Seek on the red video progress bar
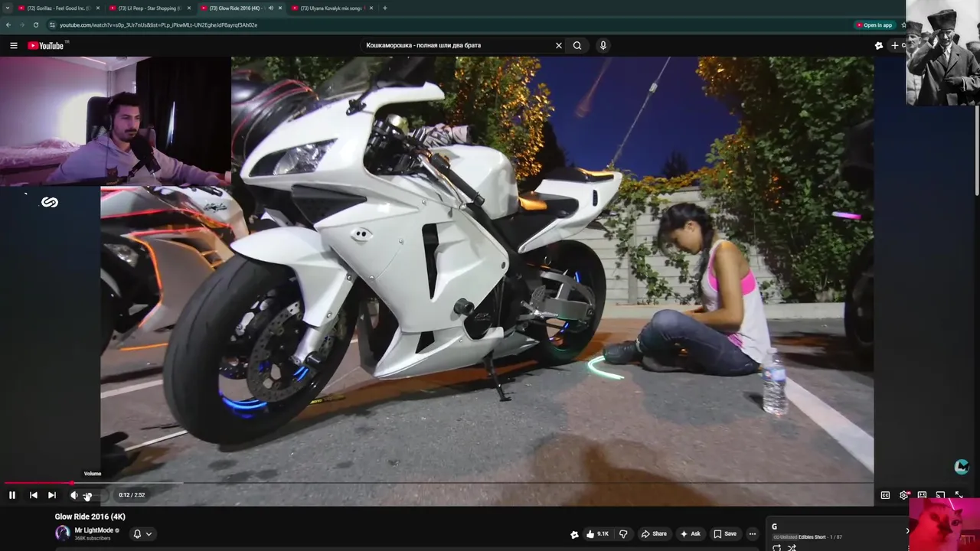Screen dimensions: 980x551 [x=38, y=483]
